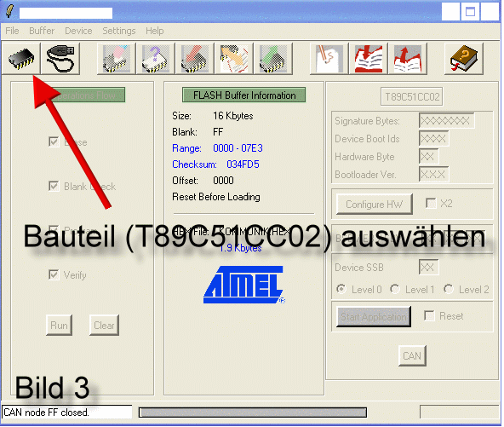The height and width of the screenshot is (427, 504).
Task: Enable the X2 checkbox
Action: coord(431,203)
